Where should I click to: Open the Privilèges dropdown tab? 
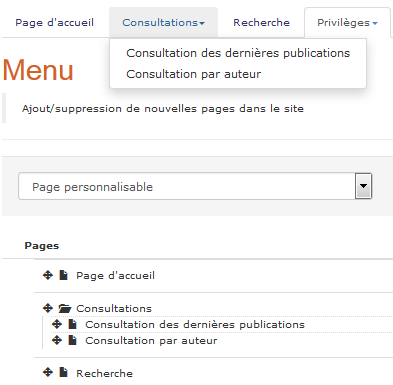click(347, 23)
